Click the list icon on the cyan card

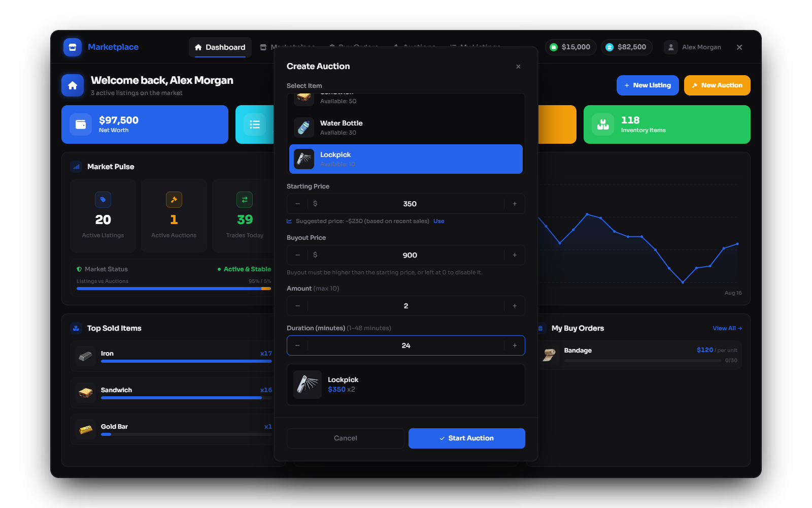click(x=255, y=124)
